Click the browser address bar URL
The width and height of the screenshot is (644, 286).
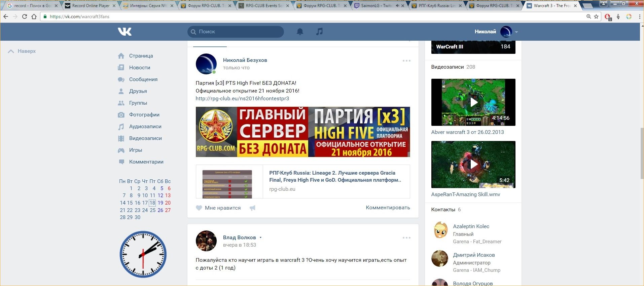[x=79, y=16]
